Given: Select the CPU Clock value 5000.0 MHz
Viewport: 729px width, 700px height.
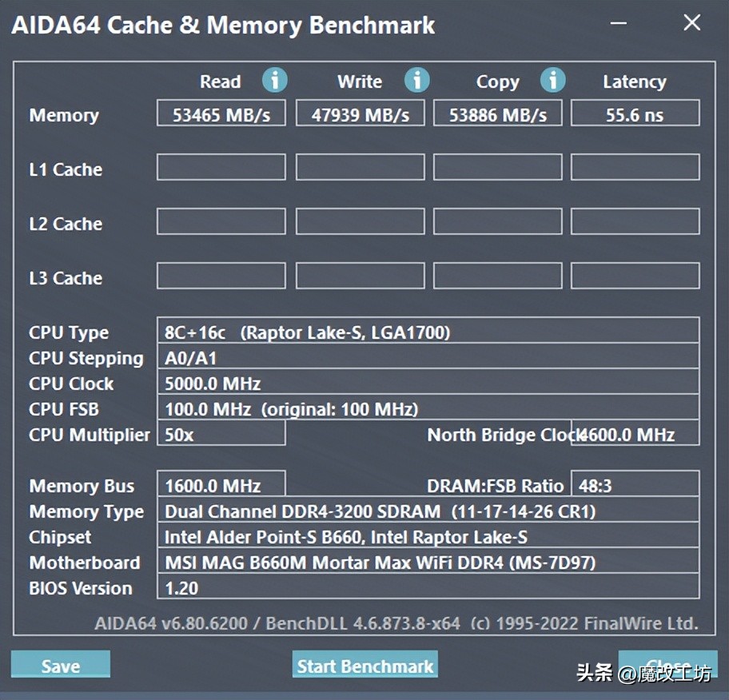Looking at the screenshot, I should click(x=429, y=383).
